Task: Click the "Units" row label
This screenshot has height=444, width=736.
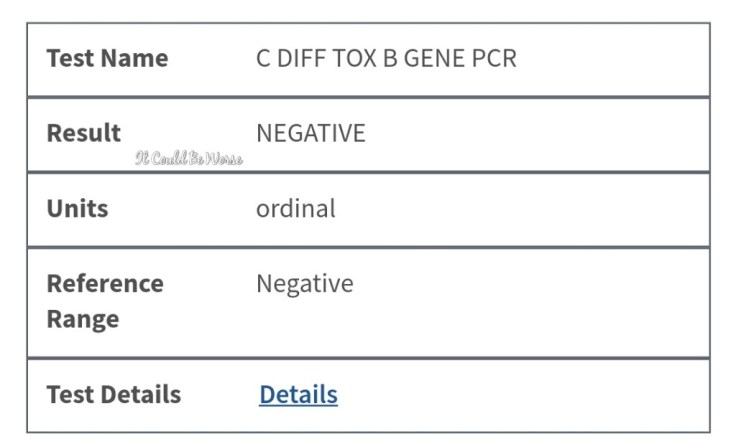Action: pyautogui.click(x=77, y=209)
